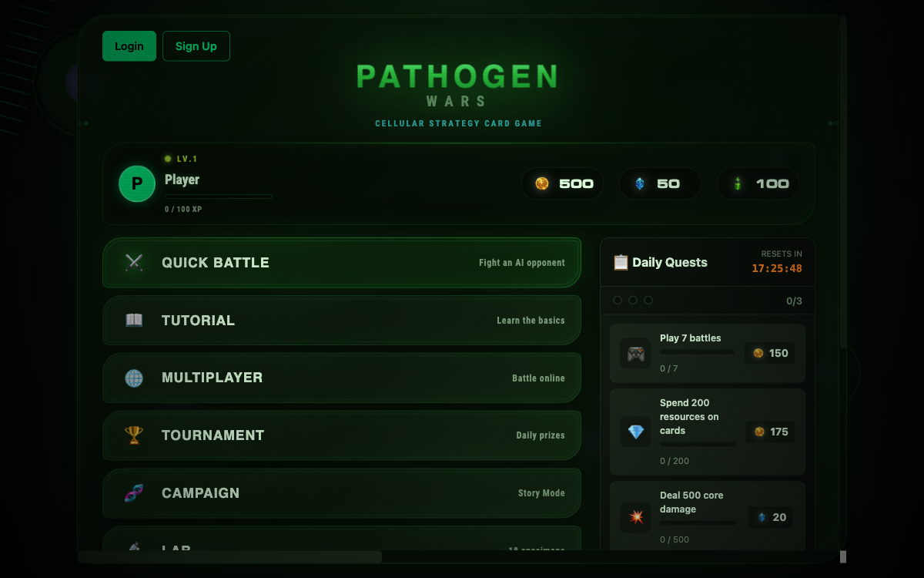Viewport: 924px width, 578px height.
Task: Click the Daily Quests clipboard icon
Action: pos(621,262)
